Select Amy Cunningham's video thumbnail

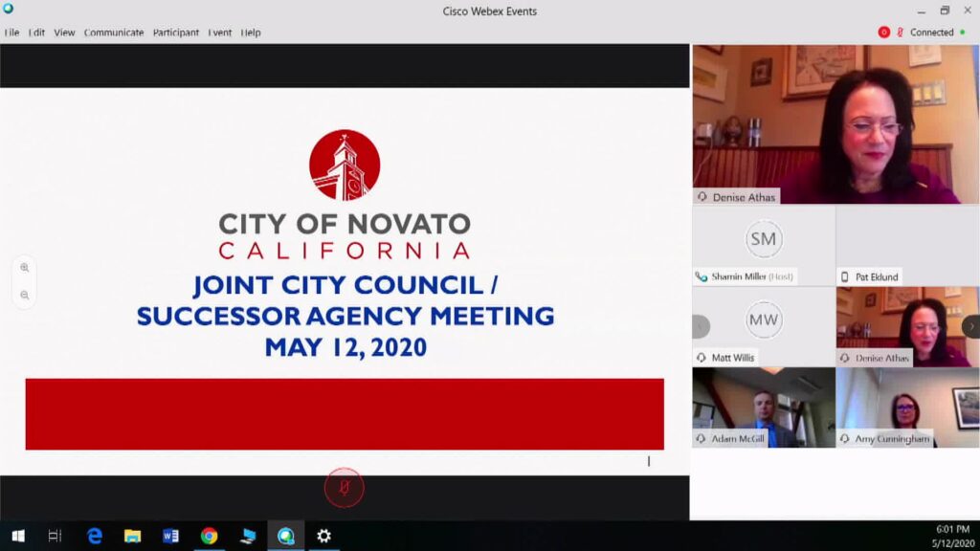907,407
